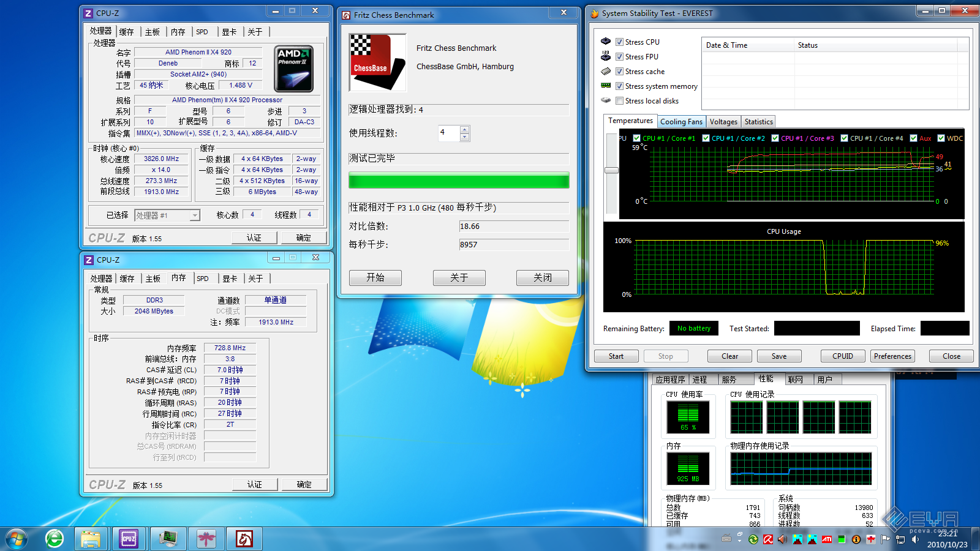Click the Stress cache icon in EVEREST
Image resolution: width=980 pixels, height=551 pixels.
(x=606, y=71)
